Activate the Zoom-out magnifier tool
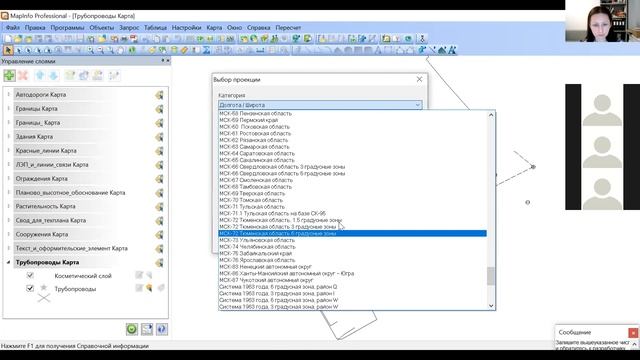The height and width of the screenshot is (360, 640). 100,50
